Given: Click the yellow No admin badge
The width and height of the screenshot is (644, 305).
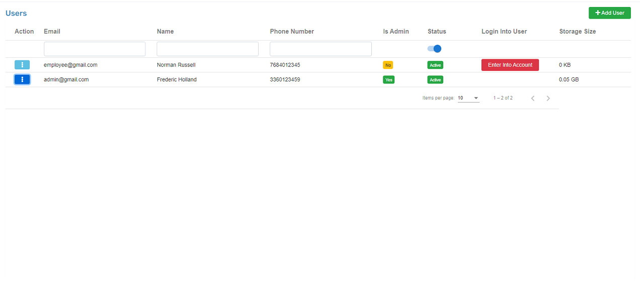Looking at the screenshot, I should [x=388, y=65].
